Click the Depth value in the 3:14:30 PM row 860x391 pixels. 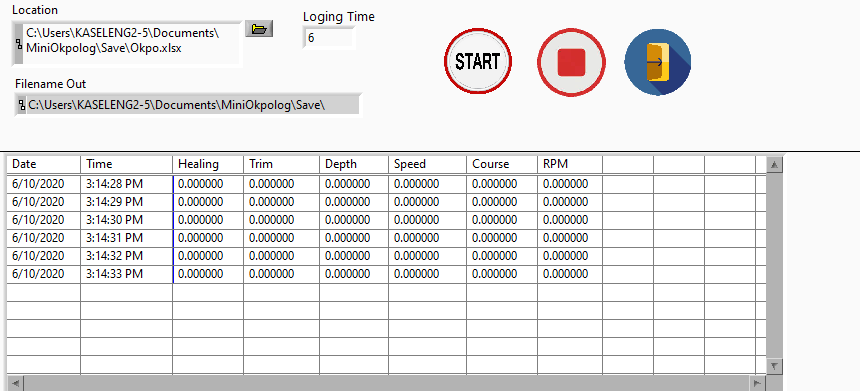click(354, 220)
